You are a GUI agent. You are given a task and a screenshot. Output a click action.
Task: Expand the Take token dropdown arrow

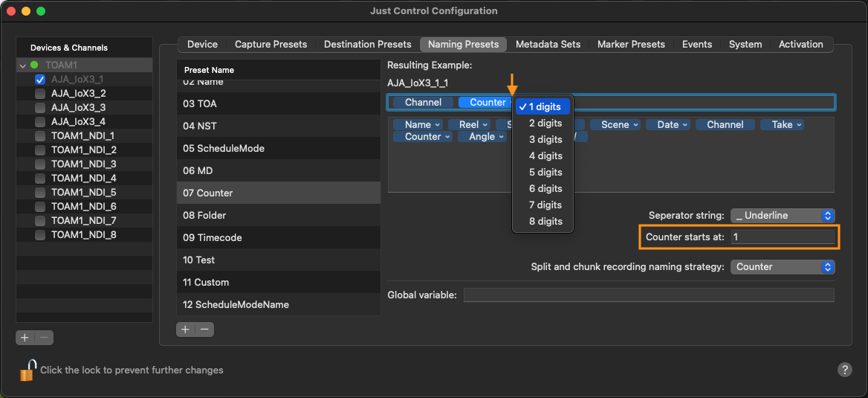(x=800, y=125)
